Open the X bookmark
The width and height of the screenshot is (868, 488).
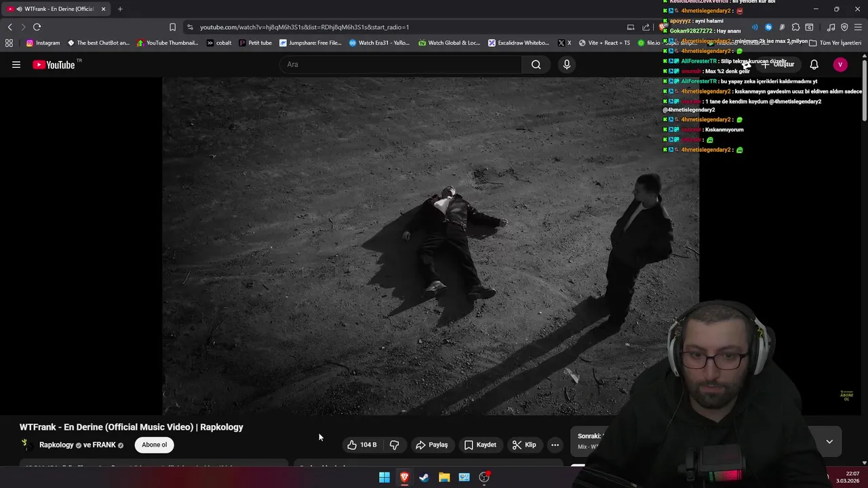coord(564,43)
